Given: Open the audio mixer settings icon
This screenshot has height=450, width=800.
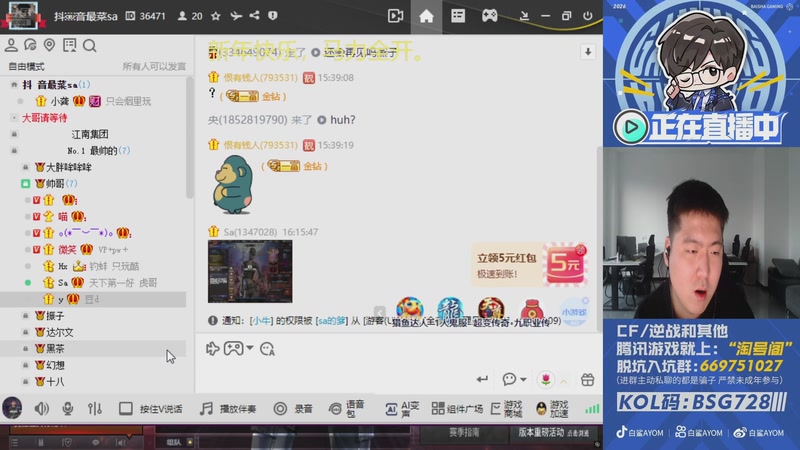Looking at the screenshot, I should pyautogui.click(x=95, y=409).
